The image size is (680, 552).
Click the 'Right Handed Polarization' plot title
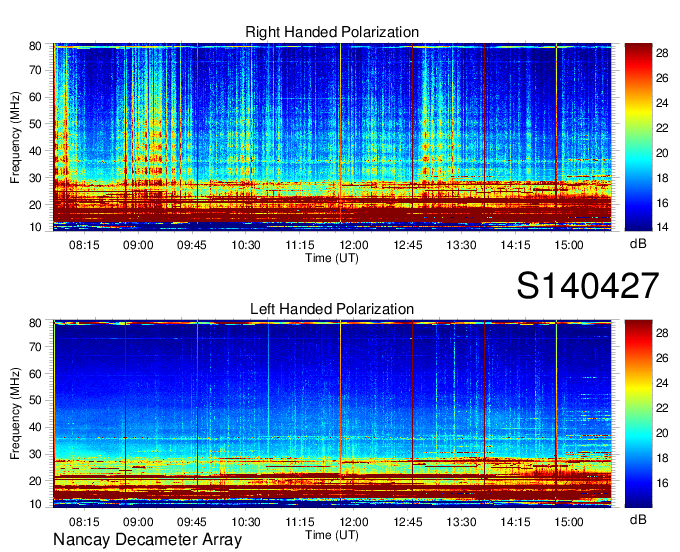[x=332, y=32]
